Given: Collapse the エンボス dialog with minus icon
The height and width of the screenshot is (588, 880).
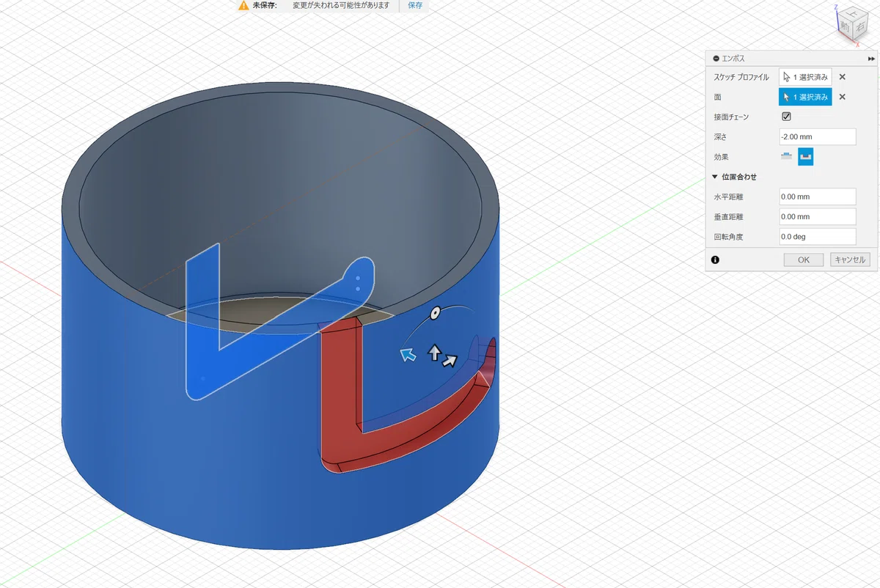Looking at the screenshot, I should pos(716,58).
